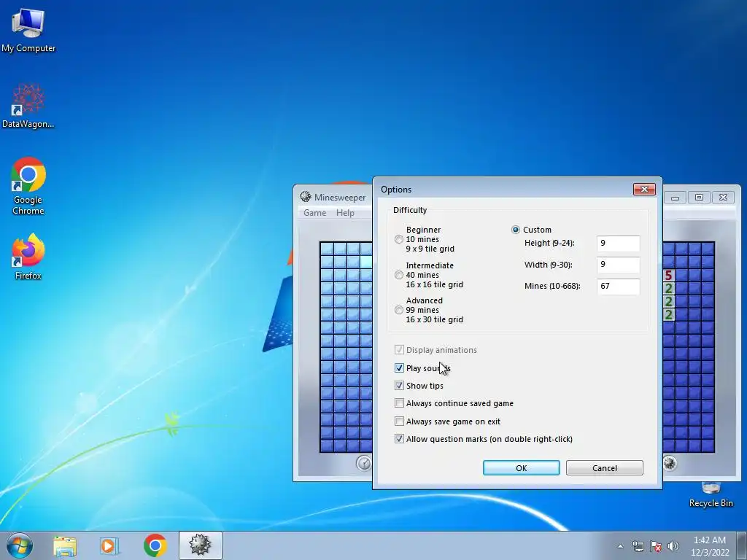Toggle the Play sounds checkbox
The height and width of the screenshot is (560, 747).
click(x=399, y=367)
